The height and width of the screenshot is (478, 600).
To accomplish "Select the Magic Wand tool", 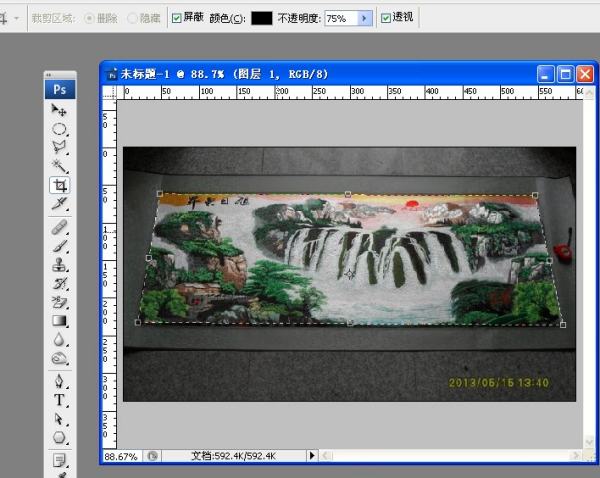I will pyautogui.click(x=59, y=166).
